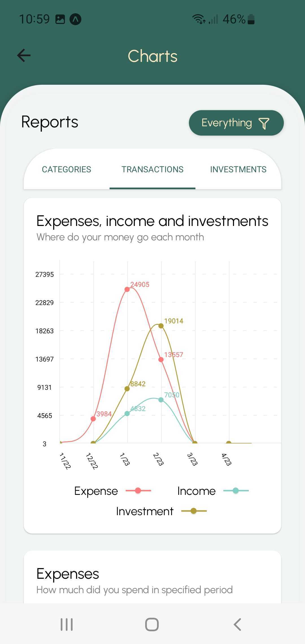Tap the funnel filter icon

264,123
